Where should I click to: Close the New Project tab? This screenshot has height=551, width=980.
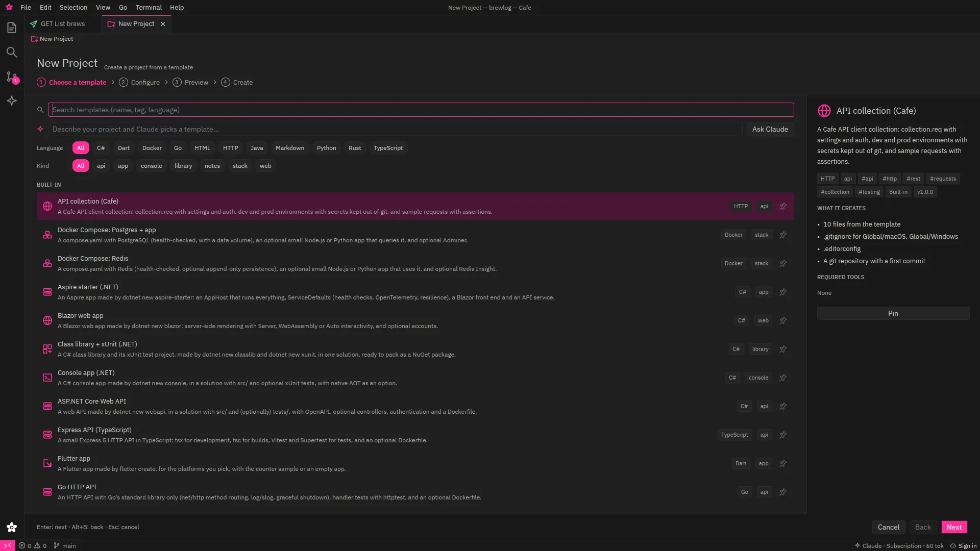pos(163,24)
